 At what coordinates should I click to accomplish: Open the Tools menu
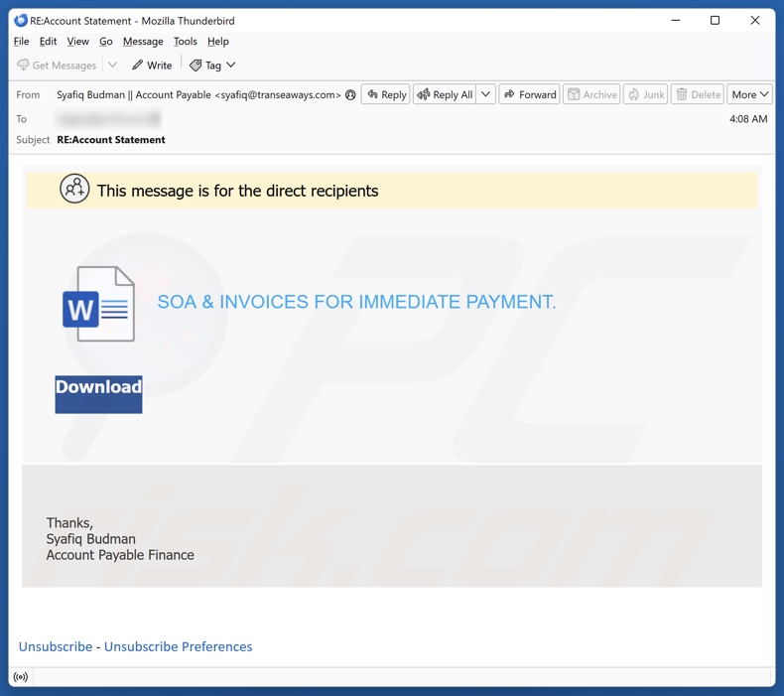coord(186,42)
